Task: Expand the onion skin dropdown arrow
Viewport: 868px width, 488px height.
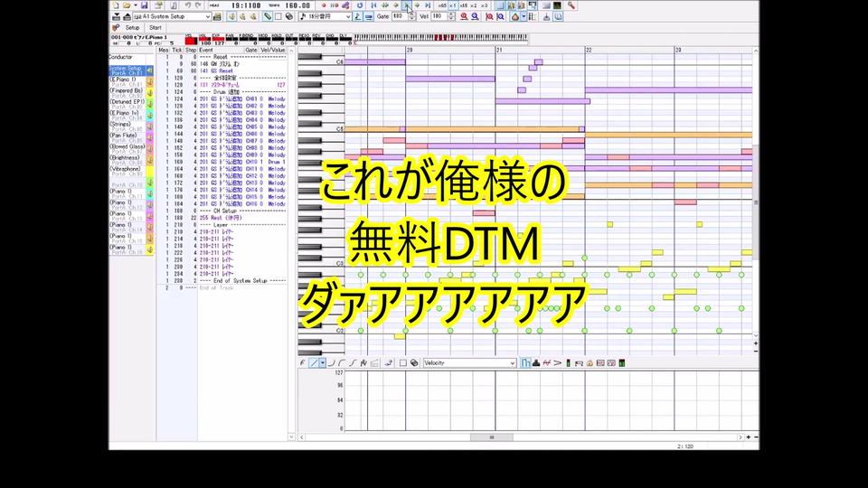Action: [x=524, y=16]
